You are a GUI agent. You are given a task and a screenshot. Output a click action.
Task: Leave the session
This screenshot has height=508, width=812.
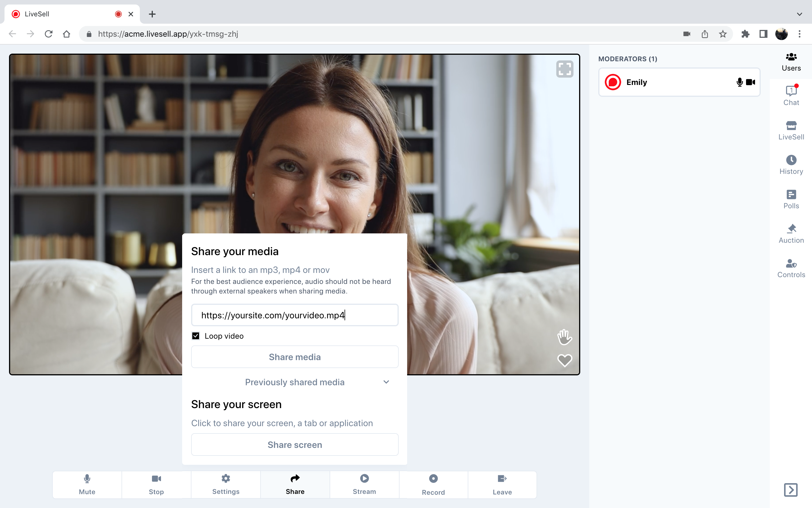point(502,485)
